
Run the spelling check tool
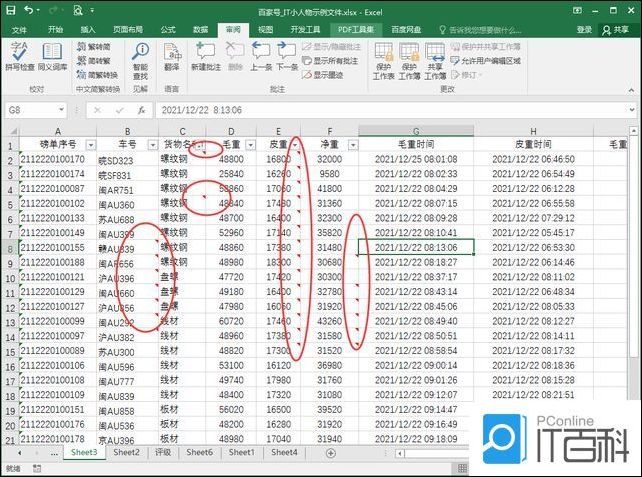[19, 56]
